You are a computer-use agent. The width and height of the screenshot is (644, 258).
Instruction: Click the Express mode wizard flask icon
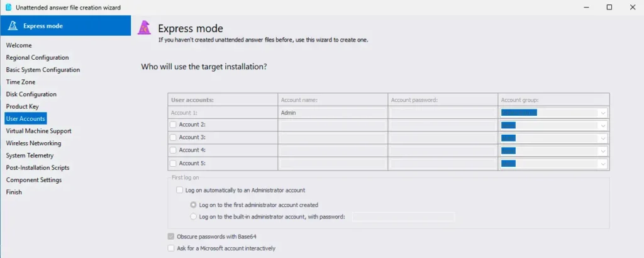13,26
